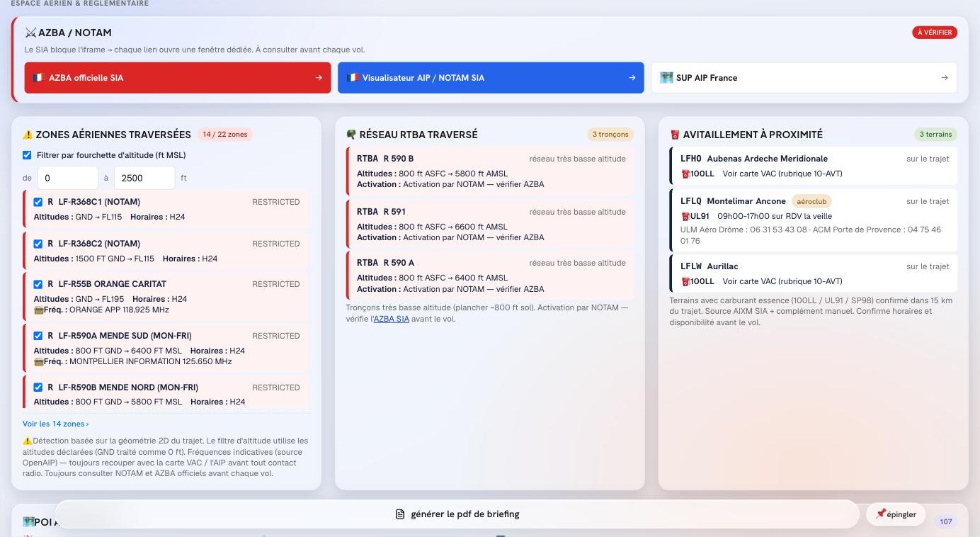
Task: Click the arrow on AZBA officielle SIA
Action: click(x=319, y=78)
